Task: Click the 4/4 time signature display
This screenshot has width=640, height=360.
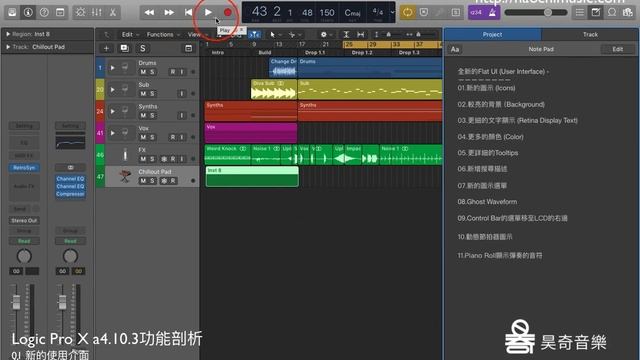Action: click(x=378, y=12)
